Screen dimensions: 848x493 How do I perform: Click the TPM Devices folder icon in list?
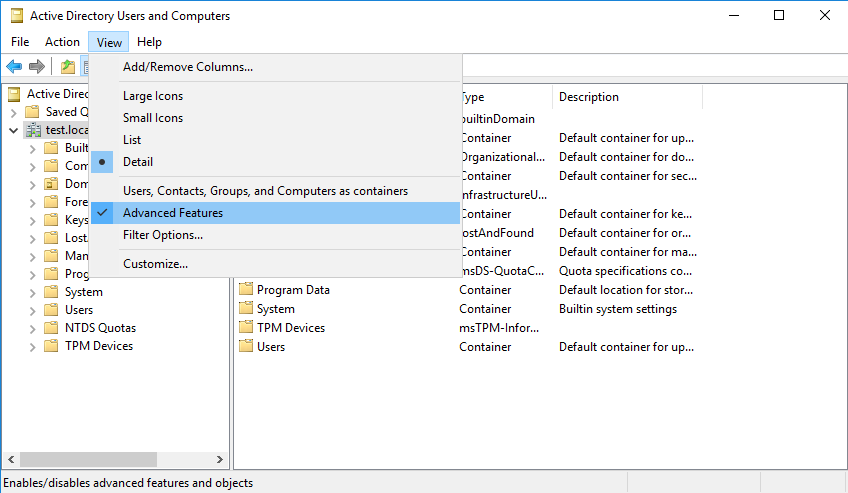tap(246, 328)
